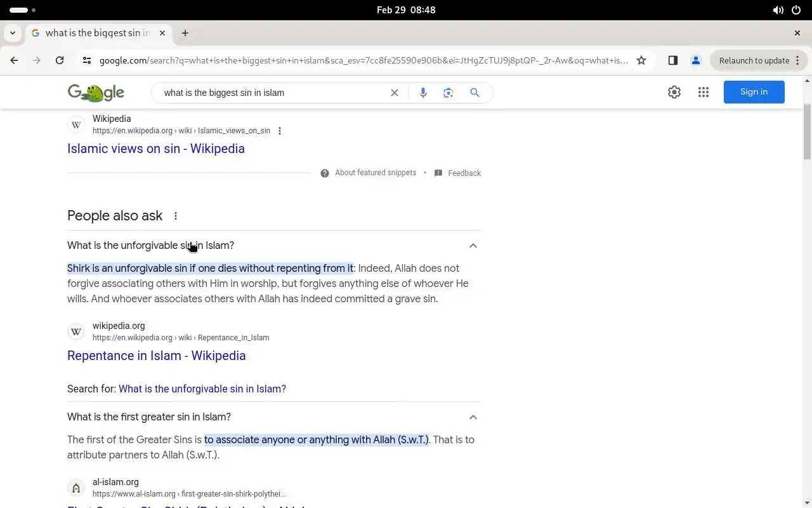Open the system power menu
This screenshot has height=508, width=812.
[796, 10]
